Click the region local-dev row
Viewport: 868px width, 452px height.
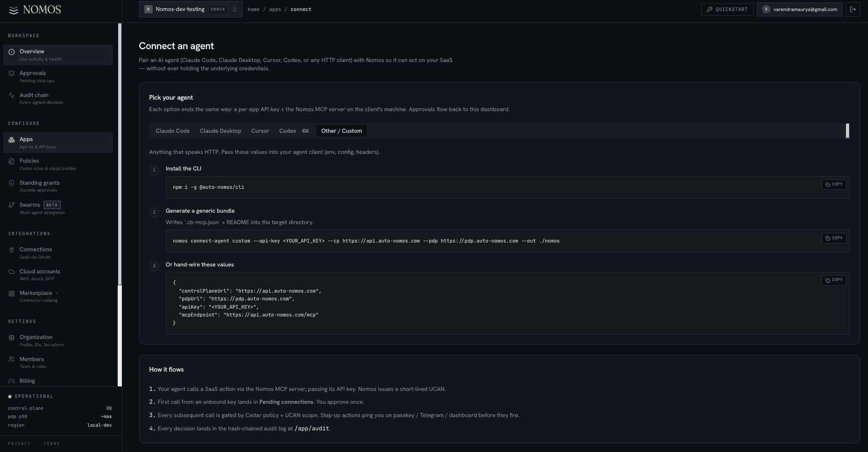[60, 425]
